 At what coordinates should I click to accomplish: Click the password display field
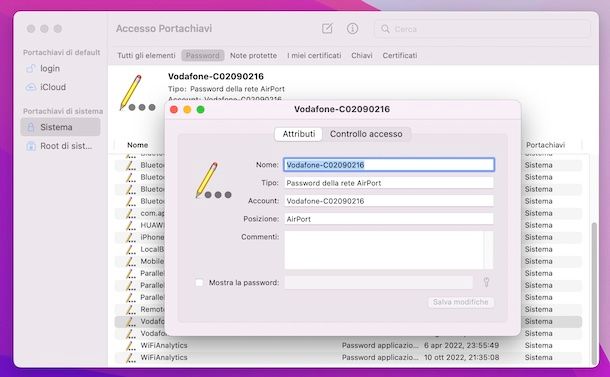(x=379, y=283)
